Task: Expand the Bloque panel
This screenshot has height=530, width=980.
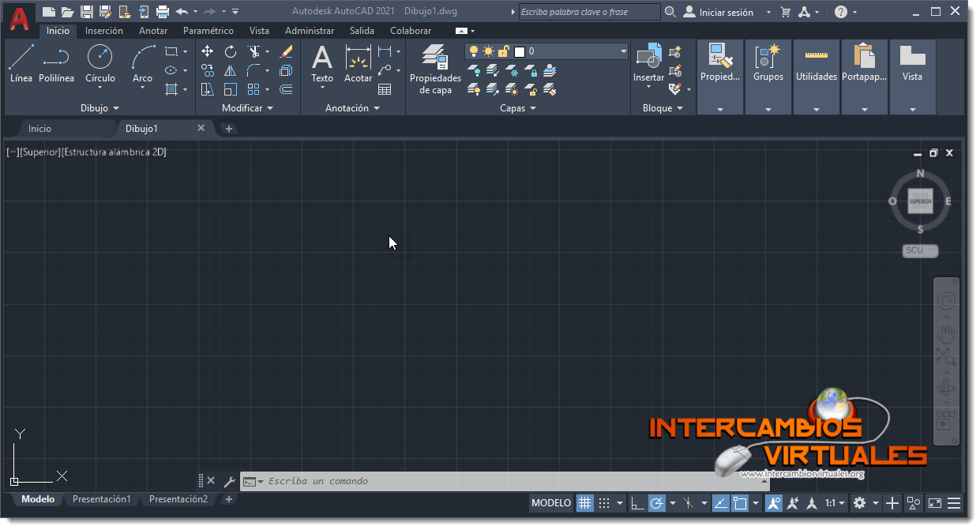Action: coord(663,108)
